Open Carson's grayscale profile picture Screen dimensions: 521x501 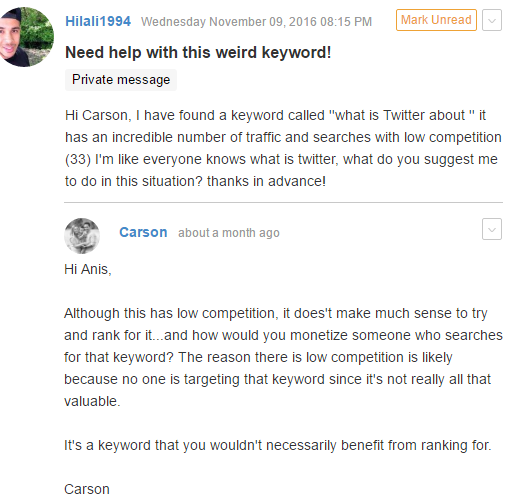82,236
